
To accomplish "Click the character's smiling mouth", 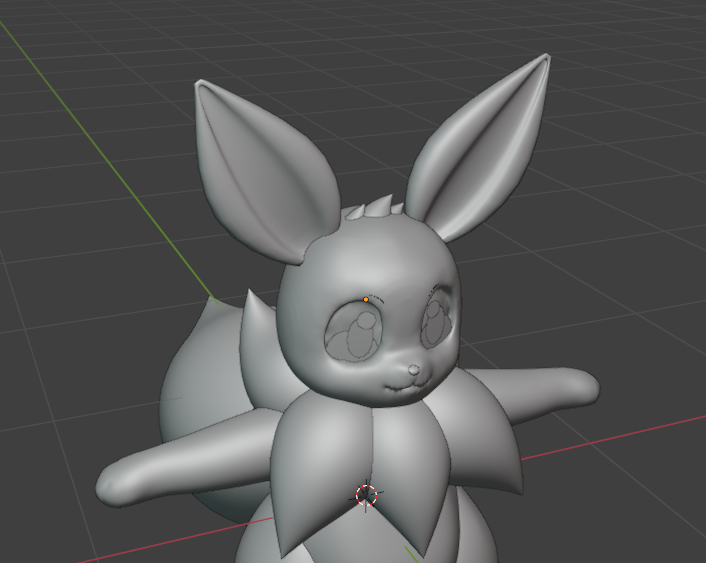I will (407, 386).
